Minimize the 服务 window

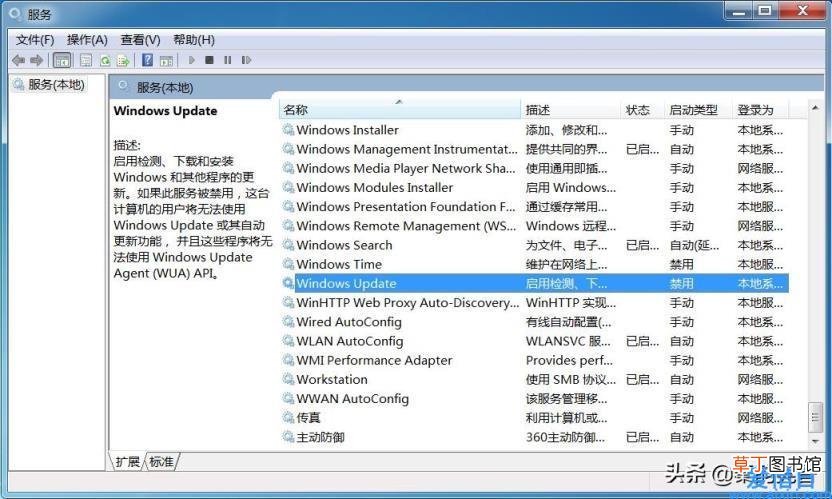[739, 11]
